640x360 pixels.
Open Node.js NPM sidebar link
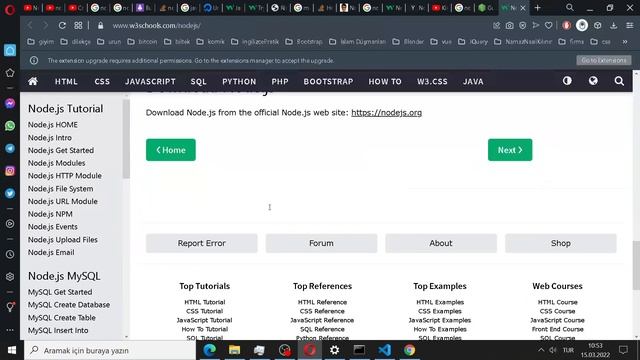[50, 214]
